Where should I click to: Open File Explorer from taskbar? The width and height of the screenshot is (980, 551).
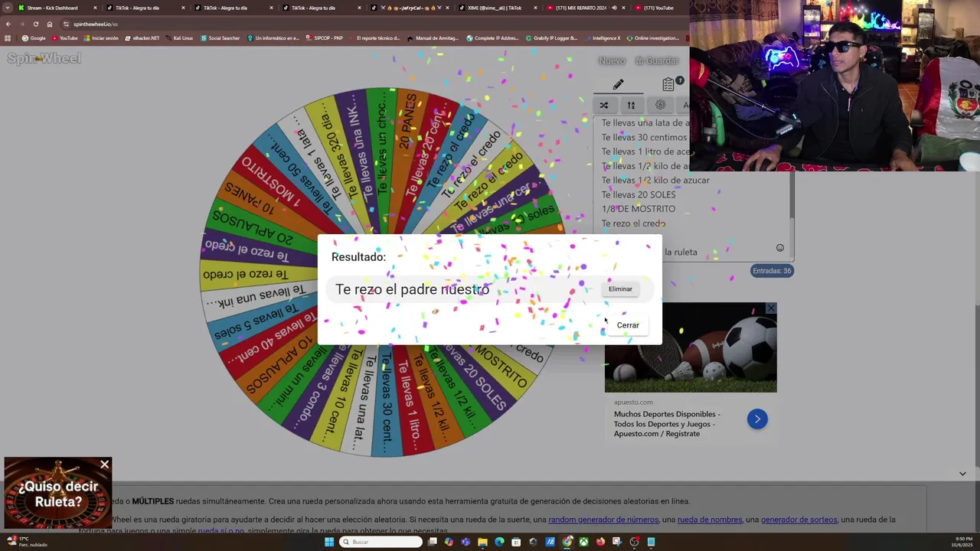482,542
